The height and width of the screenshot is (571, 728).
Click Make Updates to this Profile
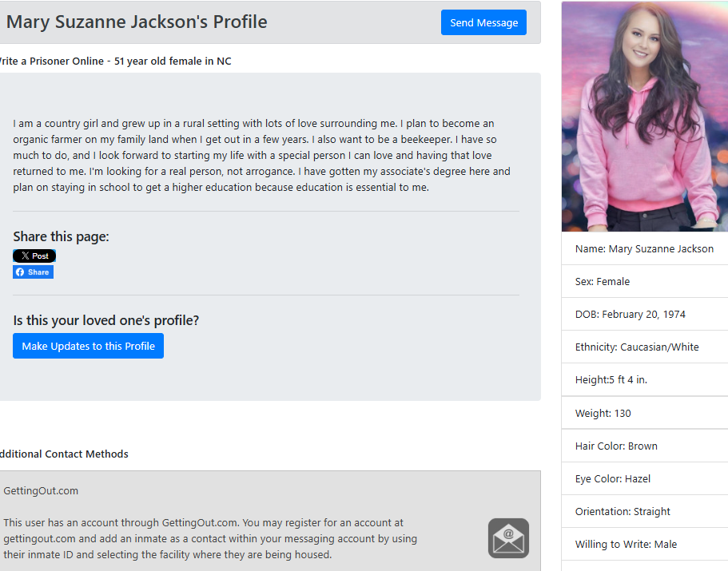[x=88, y=346]
